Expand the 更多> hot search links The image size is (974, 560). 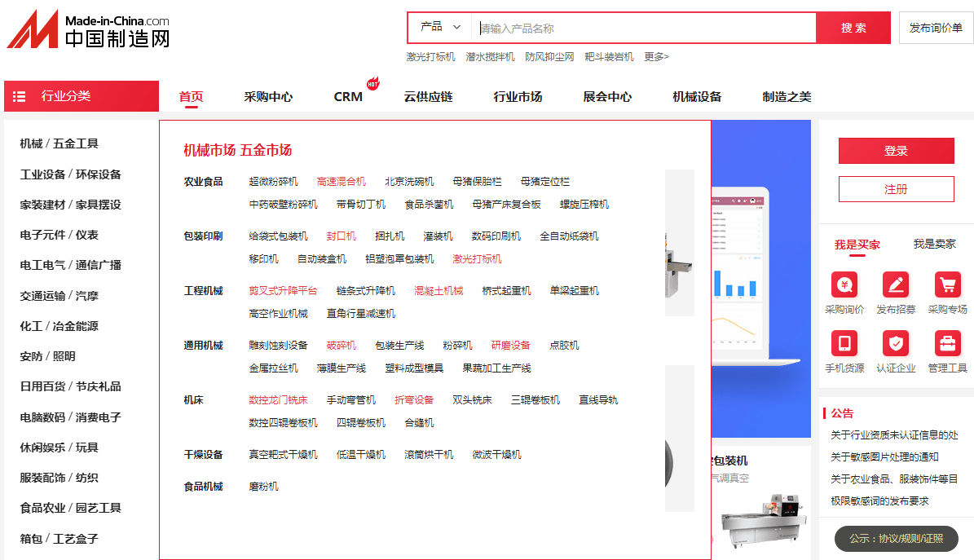coord(656,57)
